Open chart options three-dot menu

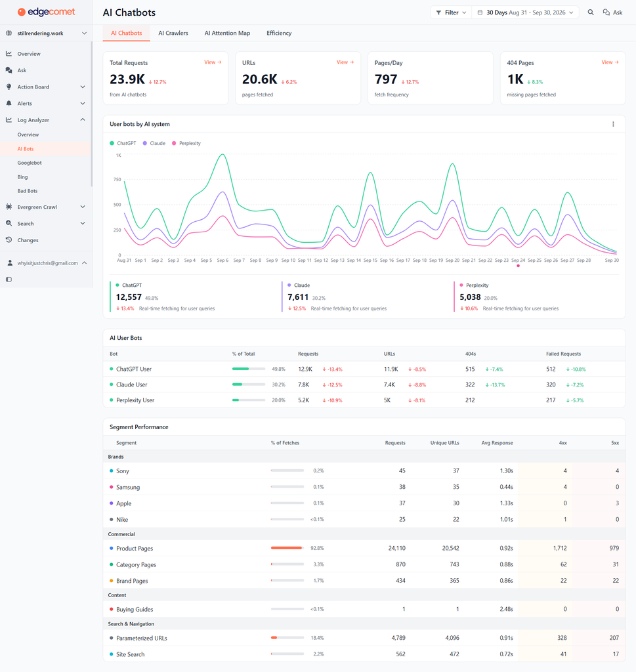[x=613, y=124]
